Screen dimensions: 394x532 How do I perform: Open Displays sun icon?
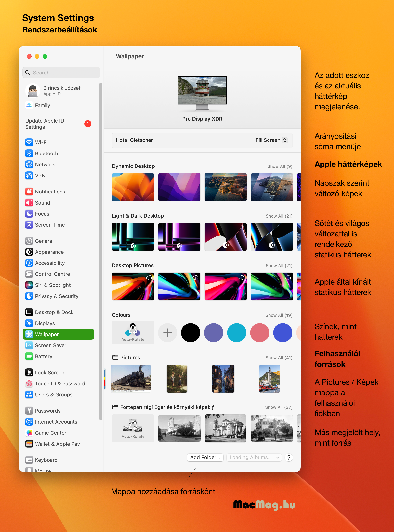(29, 323)
